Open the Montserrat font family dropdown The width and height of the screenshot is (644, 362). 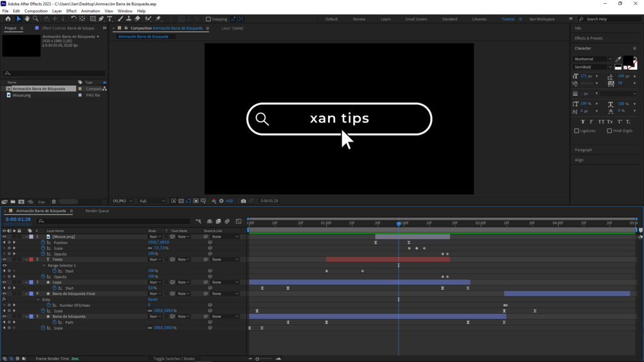pos(593,59)
